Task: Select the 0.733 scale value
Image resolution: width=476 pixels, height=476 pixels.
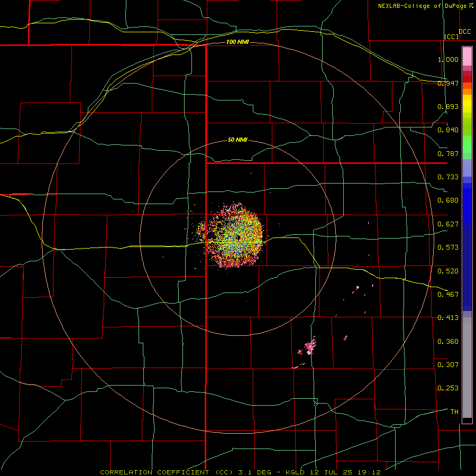Action: click(448, 177)
